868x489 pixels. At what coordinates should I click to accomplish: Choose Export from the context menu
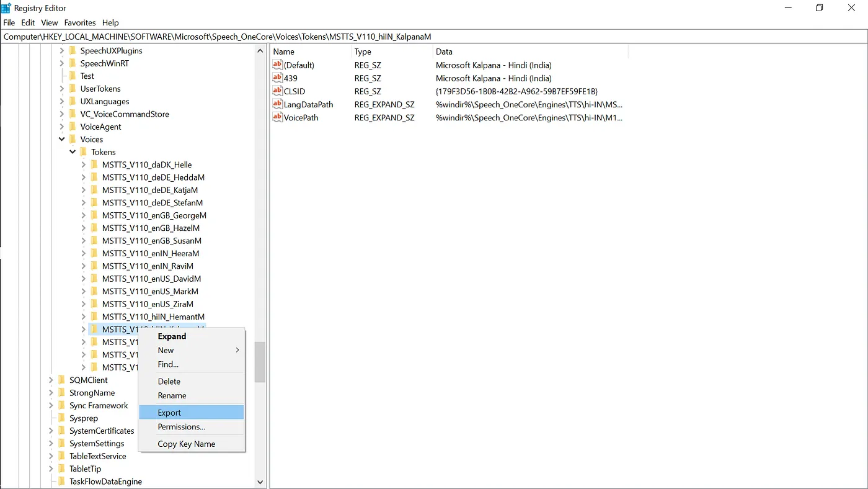(169, 413)
